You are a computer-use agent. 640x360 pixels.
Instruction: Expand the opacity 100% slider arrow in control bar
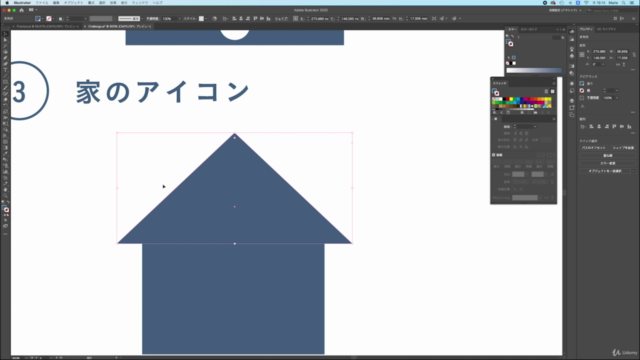[180, 18]
